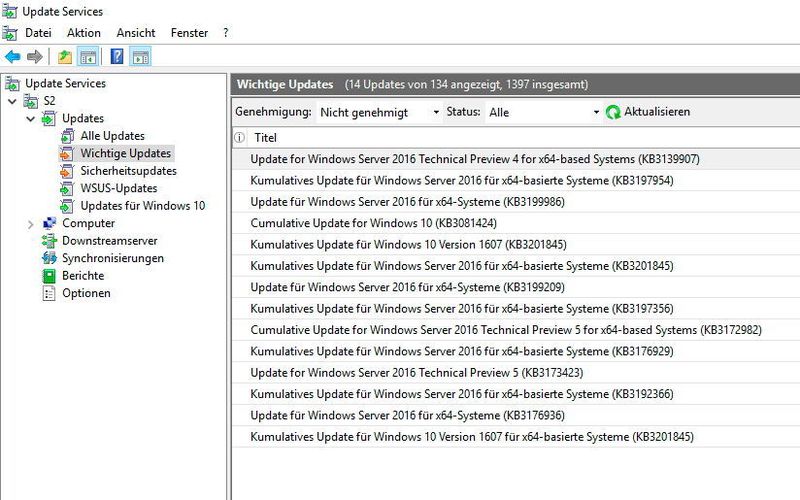
Task: Collapse the S2 server tree node
Action: pyautogui.click(x=12, y=102)
